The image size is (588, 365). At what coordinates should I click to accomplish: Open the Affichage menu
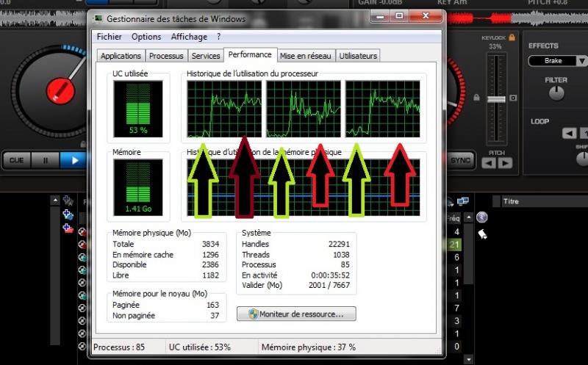[189, 37]
